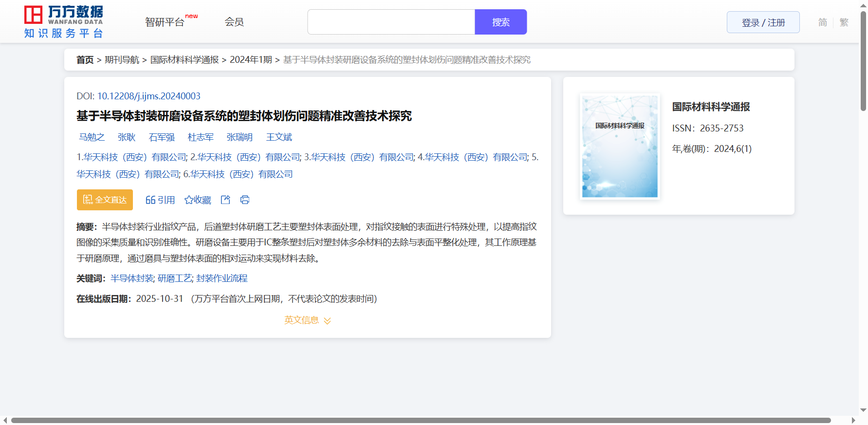Expand the 英文信息 section
The width and height of the screenshot is (868, 425).
coord(307,320)
